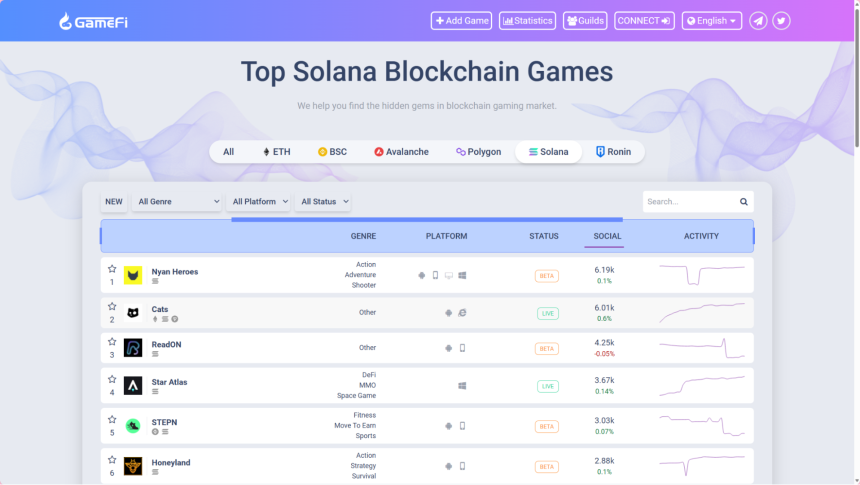Select the BSC blockchain tab
Viewport: 860px width, 485px height.
[332, 152]
